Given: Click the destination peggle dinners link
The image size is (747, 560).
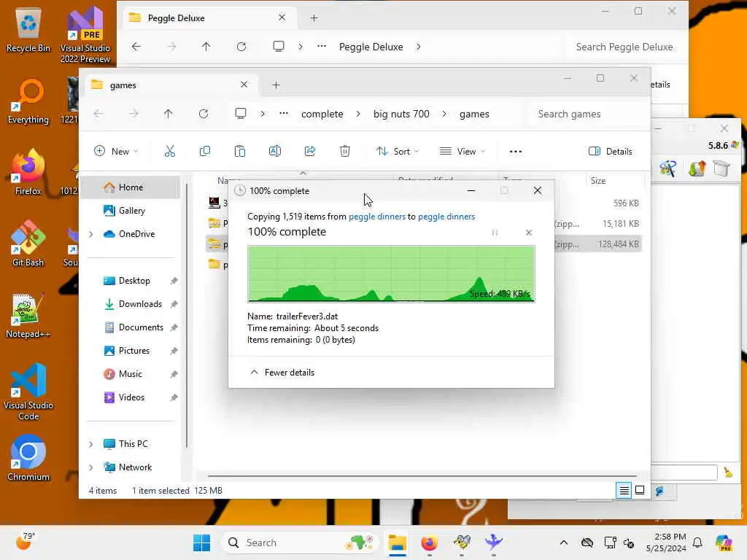Looking at the screenshot, I should pyautogui.click(x=446, y=216).
